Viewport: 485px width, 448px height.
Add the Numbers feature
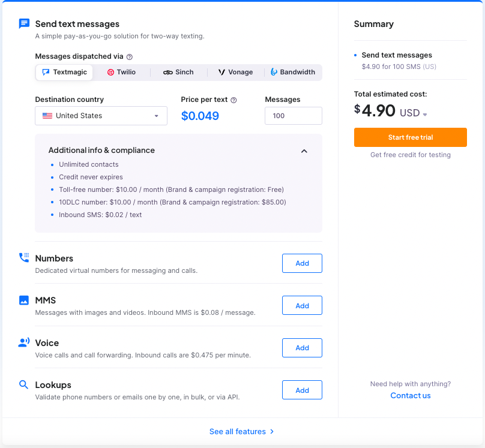[302, 263]
